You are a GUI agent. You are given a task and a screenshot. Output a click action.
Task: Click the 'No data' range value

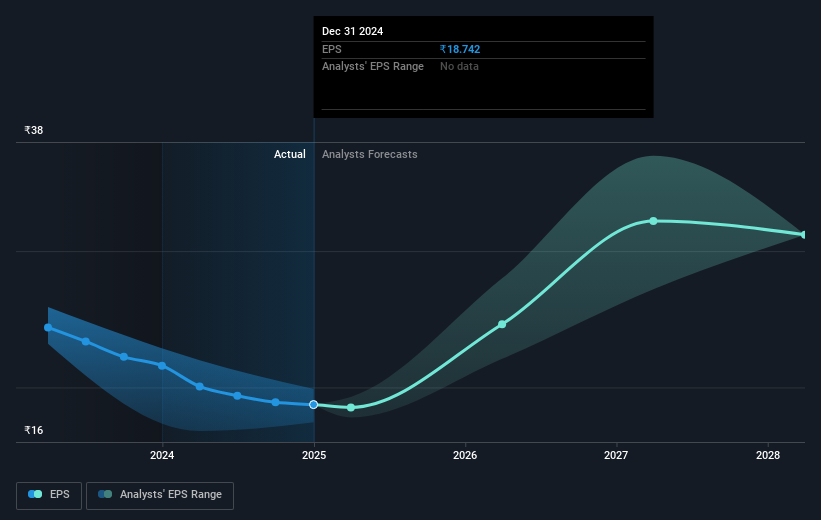[459, 67]
